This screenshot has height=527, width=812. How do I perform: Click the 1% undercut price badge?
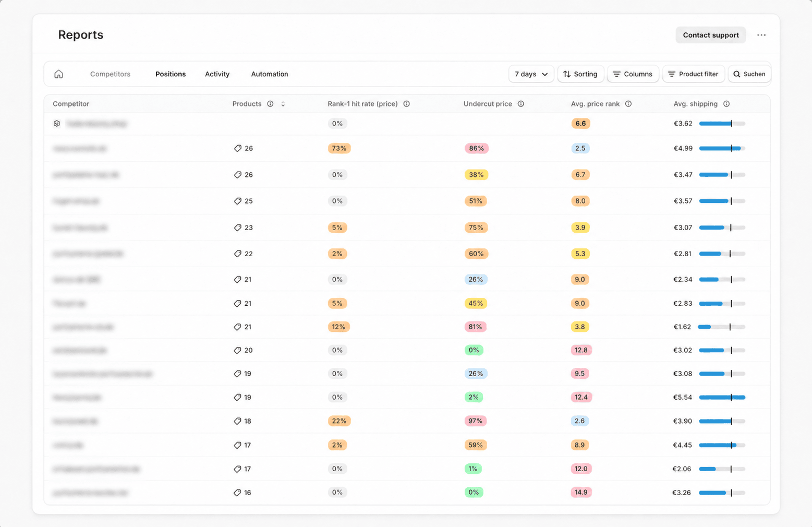[473, 469]
